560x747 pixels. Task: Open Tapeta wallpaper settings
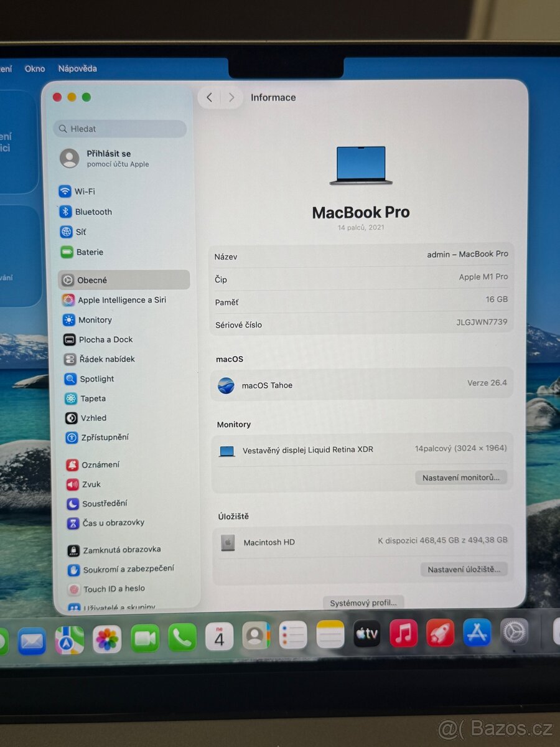point(85,398)
